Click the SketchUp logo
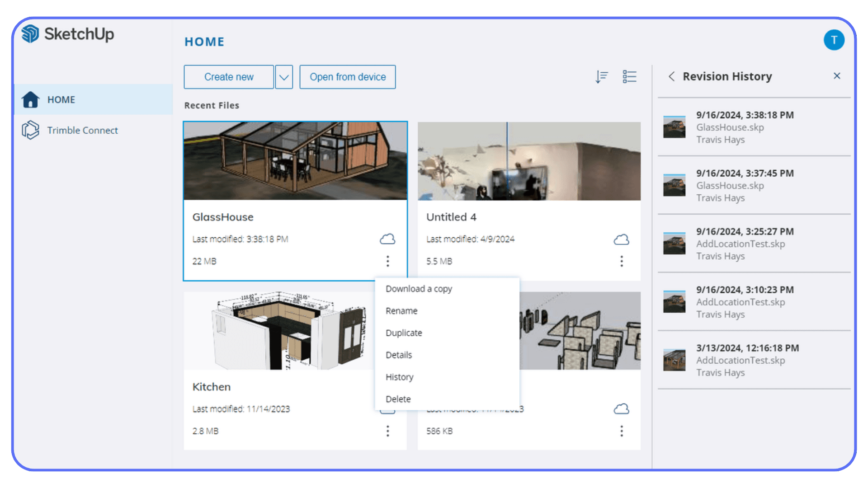Screen dimensions: 868x488 67,34
